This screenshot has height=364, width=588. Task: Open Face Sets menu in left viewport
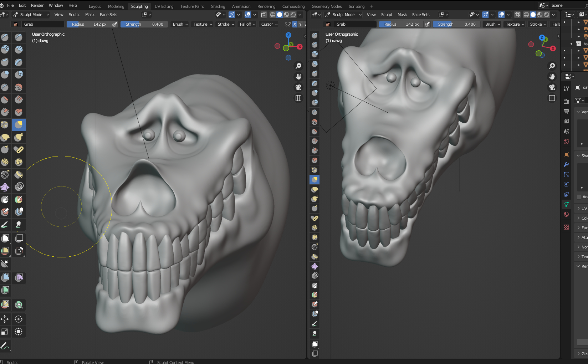tap(108, 15)
